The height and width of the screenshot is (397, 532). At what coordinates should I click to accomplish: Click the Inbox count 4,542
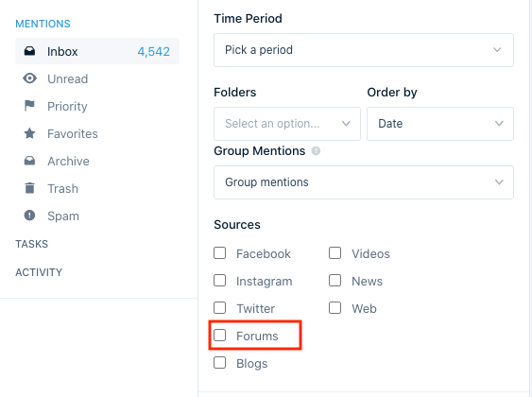coord(154,52)
